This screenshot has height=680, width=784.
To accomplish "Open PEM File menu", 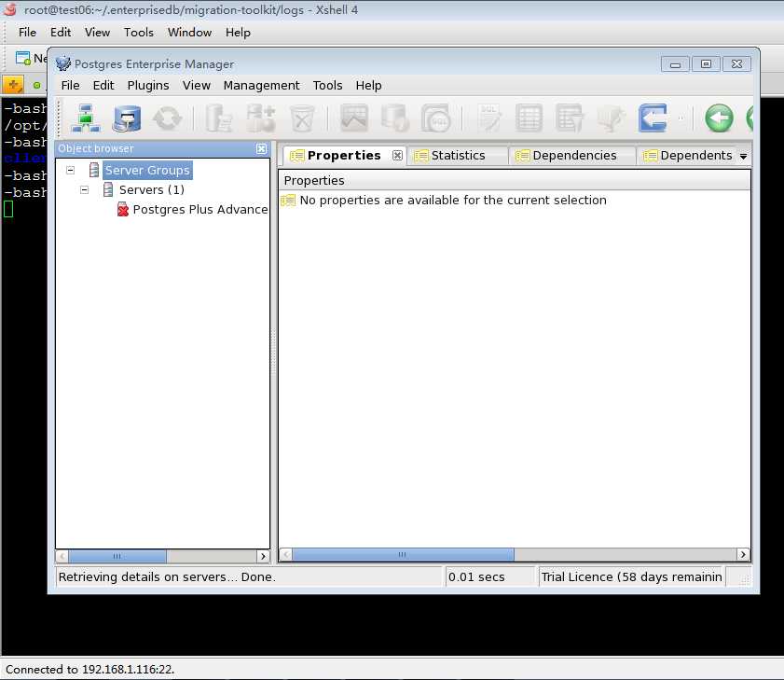I will pos(70,86).
